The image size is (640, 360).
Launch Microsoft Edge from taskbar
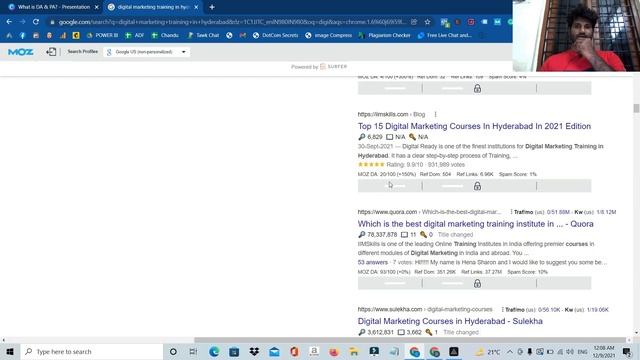tap(214, 351)
